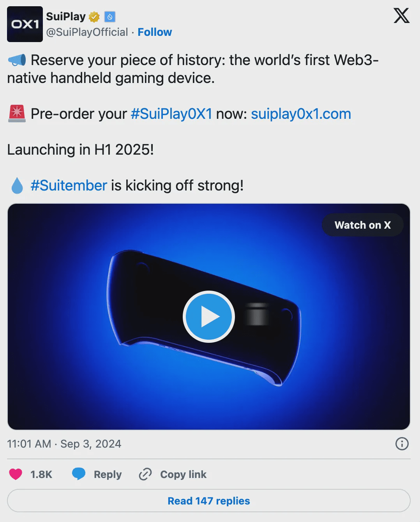Click Read 147 replies button
This screenshot has width=420, height=522.
[209, 501]
